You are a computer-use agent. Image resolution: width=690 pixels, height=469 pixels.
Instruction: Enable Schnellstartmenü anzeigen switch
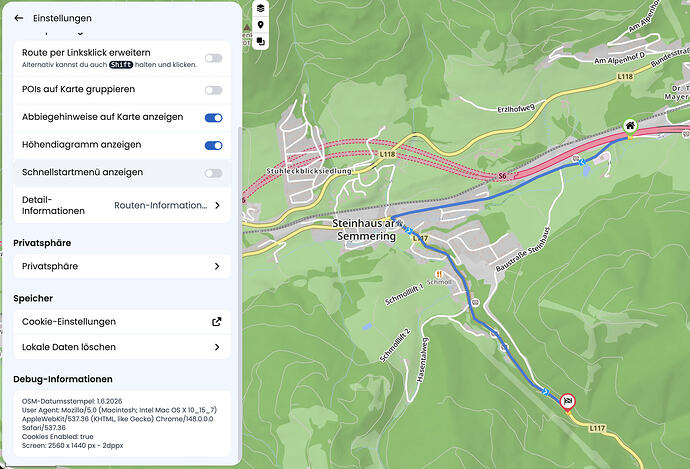(x=213, y=173)
